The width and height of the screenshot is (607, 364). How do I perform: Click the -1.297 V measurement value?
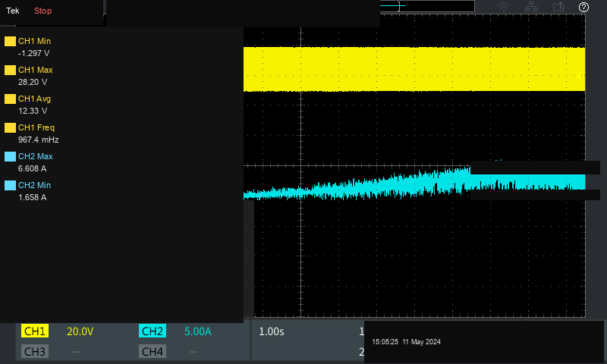33,53
